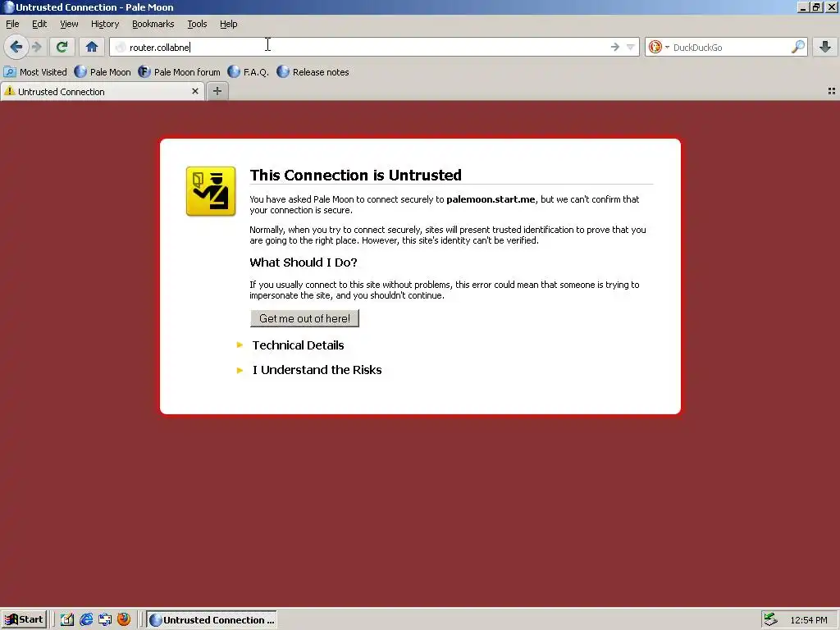Click the 12:54 PM taskbar clock
This screenshot has height=630, width=840.
pyautogui.click(x=809, y=620)
